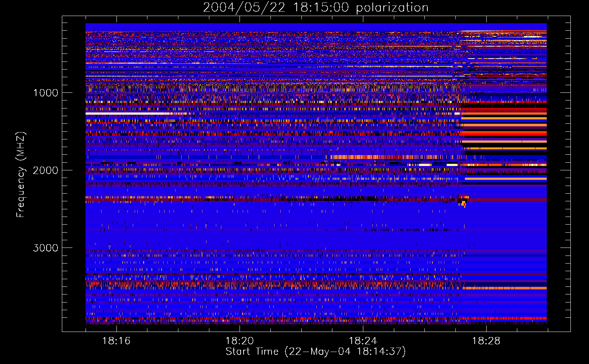Click the 18:28 time tick label
Viewport: 589px width, 364px height.
tap(486, 341)
